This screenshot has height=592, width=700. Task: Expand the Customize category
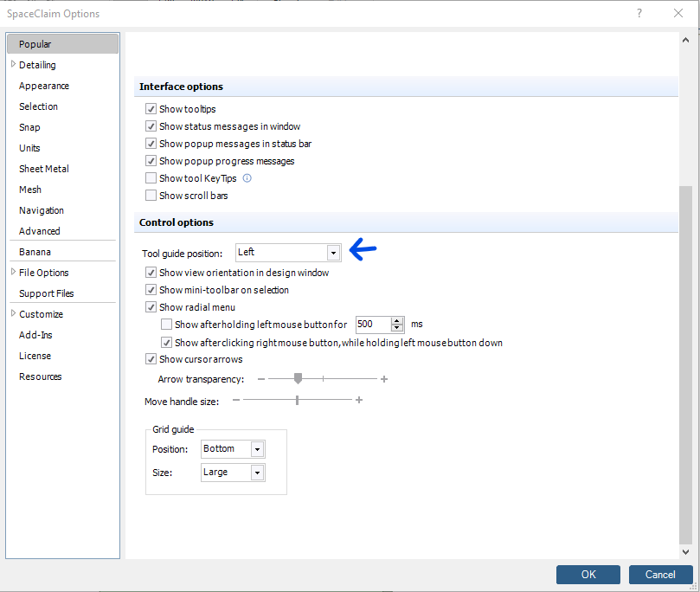click(x=13, y=313)
